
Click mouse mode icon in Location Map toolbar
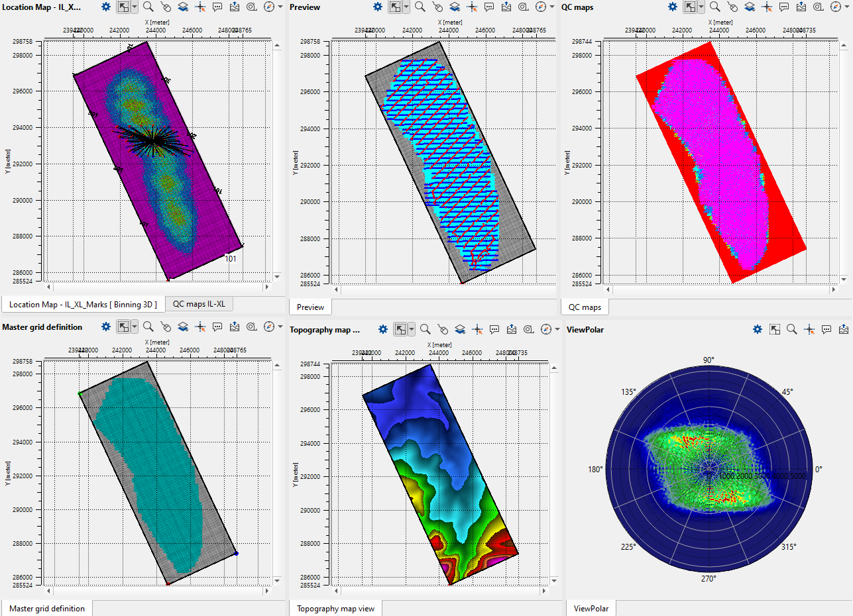(166, 7)
